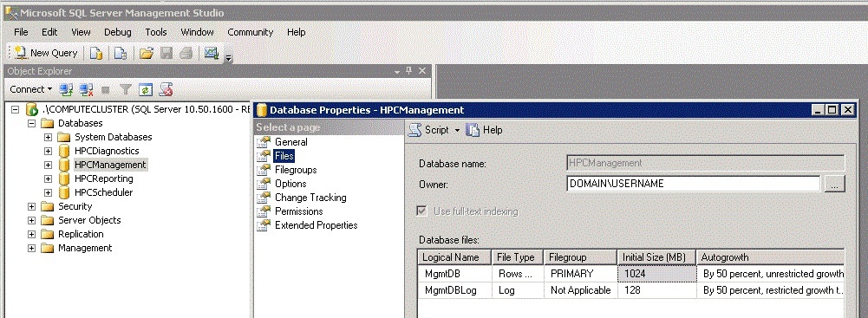Open the Extended Properties page
This screenshot has width=868, height=318.
(317, 225)
